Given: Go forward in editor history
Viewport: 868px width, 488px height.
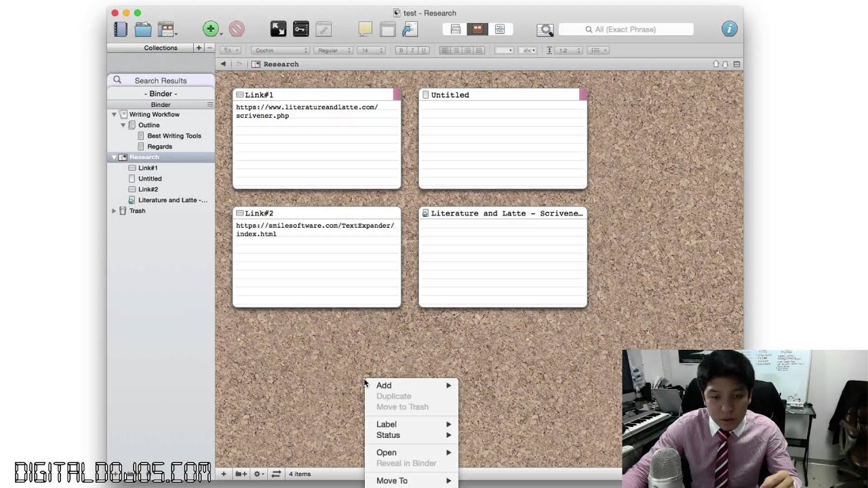Looking at the screenshot, I should click(239, 64).
